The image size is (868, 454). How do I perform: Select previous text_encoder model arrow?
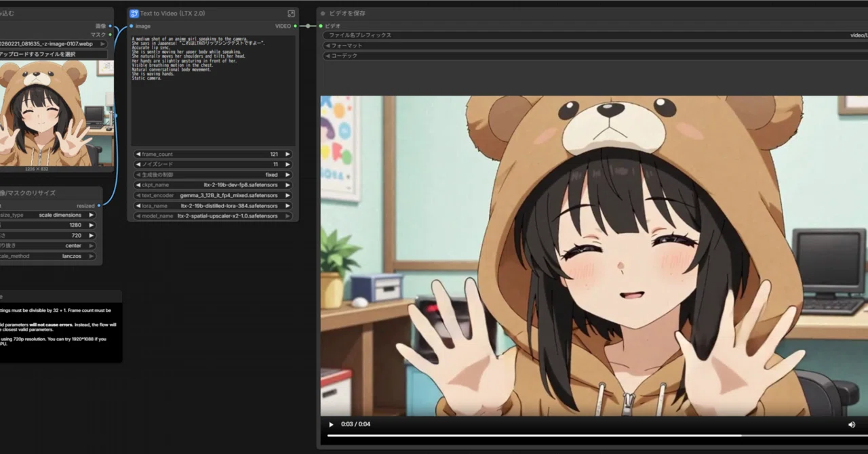(x=138, y=195)
